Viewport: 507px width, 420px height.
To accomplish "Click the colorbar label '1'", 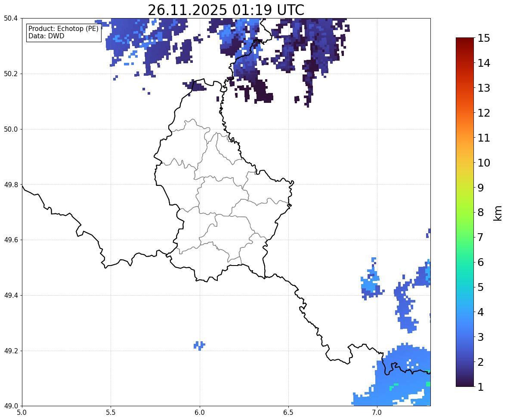I will click(x=480, y=387).
